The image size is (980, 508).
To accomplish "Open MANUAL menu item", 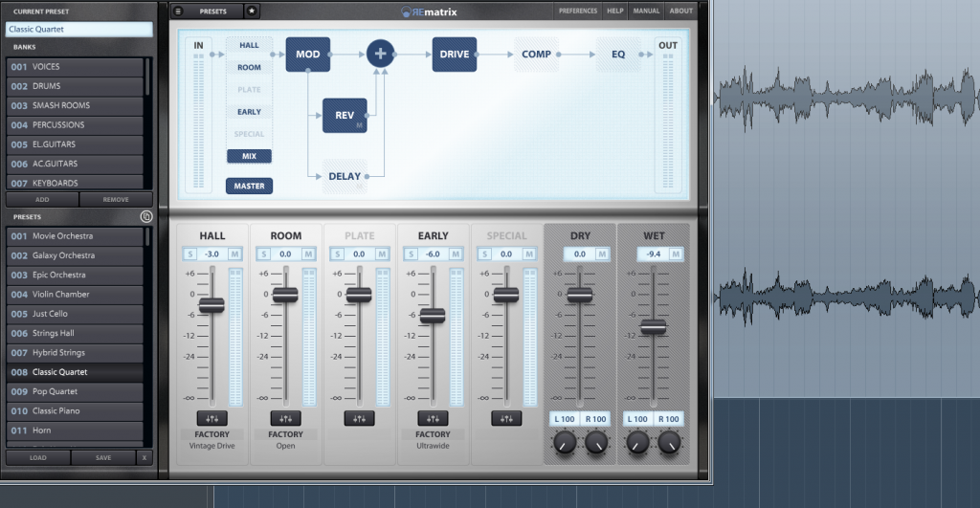I will pyautogui.click(x=646, y=11).
